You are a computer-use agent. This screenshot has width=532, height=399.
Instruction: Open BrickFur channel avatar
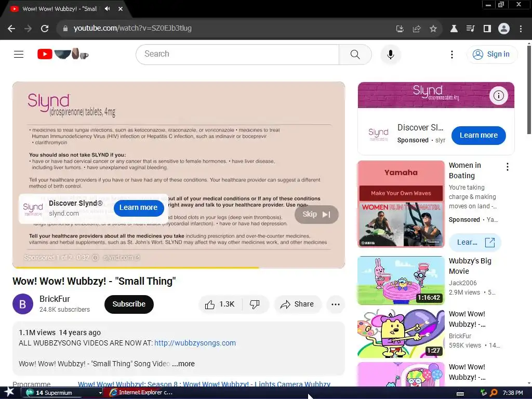pos(23,304)
